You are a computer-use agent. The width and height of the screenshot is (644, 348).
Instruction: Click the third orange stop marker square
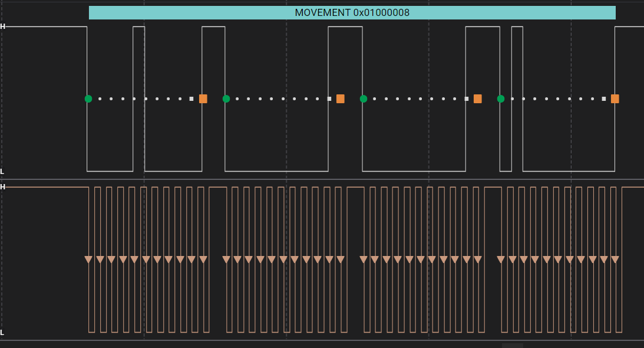click(478, 99)
